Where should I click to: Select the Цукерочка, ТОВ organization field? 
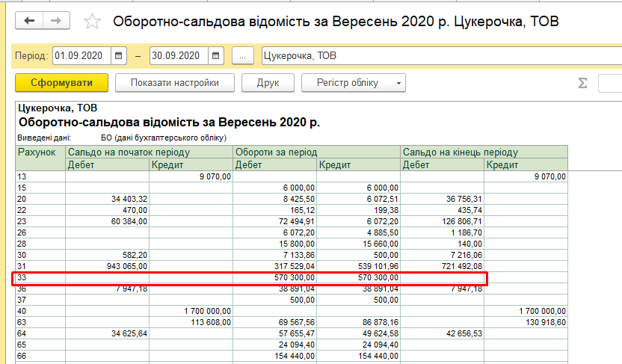[441, 55]
